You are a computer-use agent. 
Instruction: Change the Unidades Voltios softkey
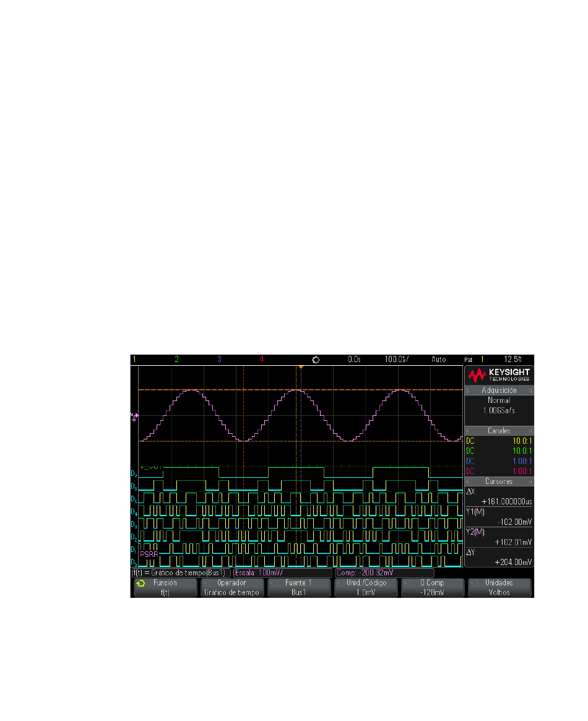(499, 588)
